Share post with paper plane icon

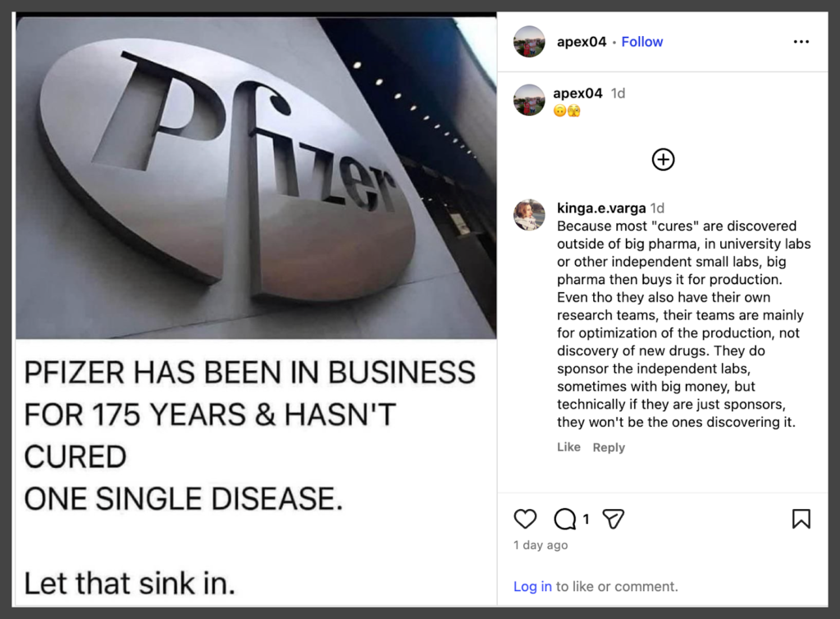coord(613,519)
